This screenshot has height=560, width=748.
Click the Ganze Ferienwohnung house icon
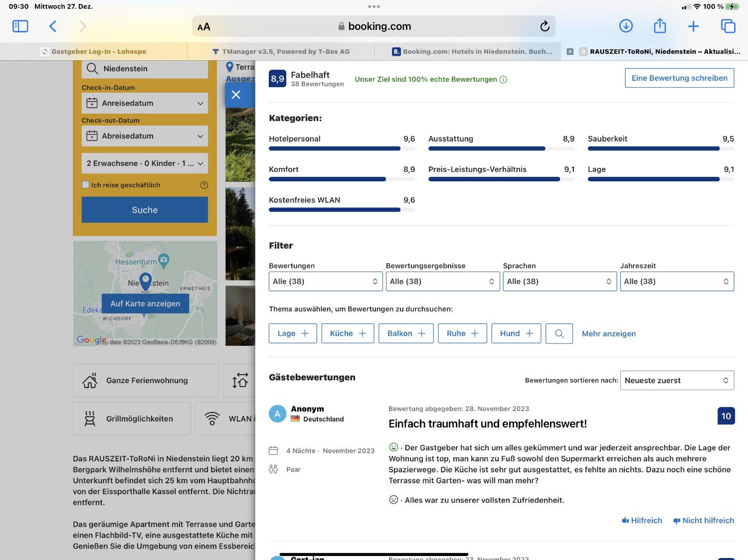90,380
